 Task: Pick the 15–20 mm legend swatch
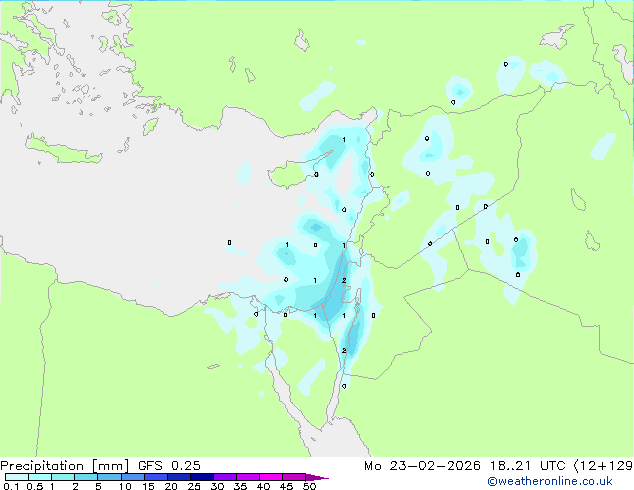click(x=155, y=477)
